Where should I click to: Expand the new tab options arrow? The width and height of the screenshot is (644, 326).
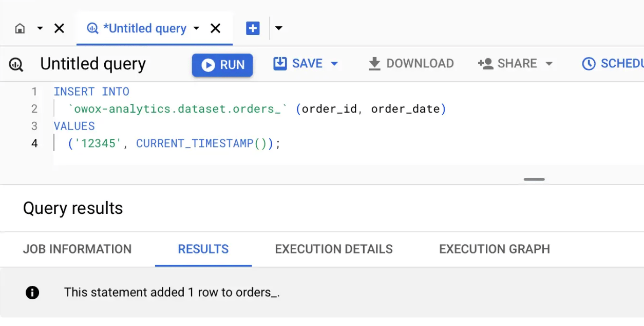pos(278,28)
